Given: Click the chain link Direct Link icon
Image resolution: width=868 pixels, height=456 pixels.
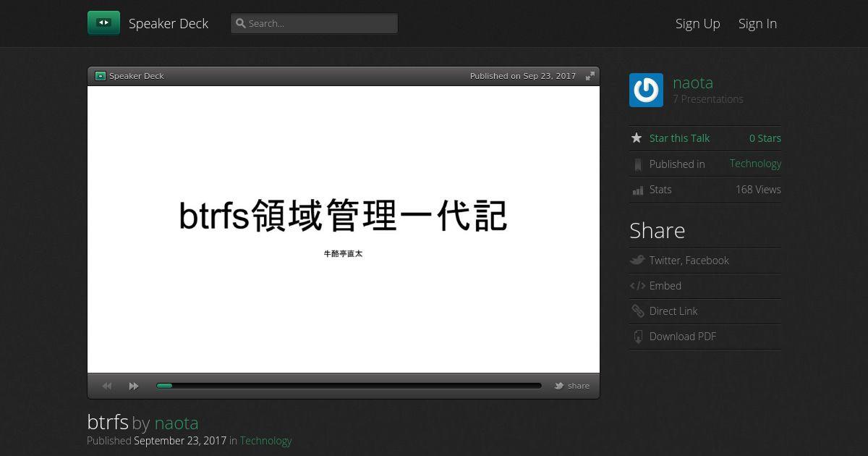Looking at the screenshot, I should pos(637,311).
